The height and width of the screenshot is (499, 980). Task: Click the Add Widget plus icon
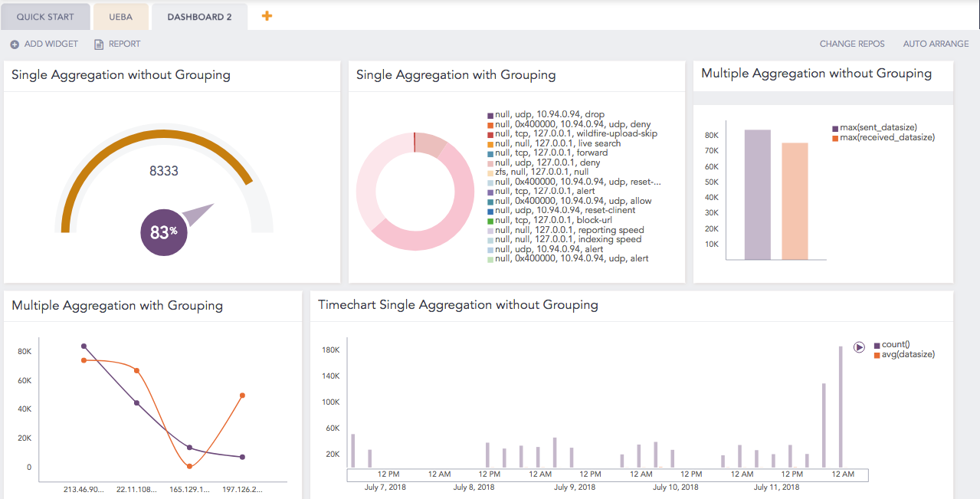pyautogui.click(x=14, y=44)
